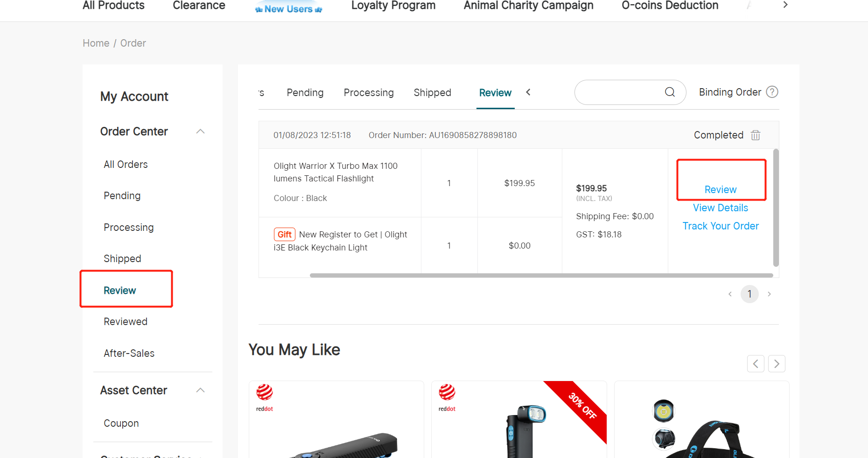This screenshot has width=868, height=458.
Task: Select Reviewed in the sidebar
Action: (x=126, y=322)
